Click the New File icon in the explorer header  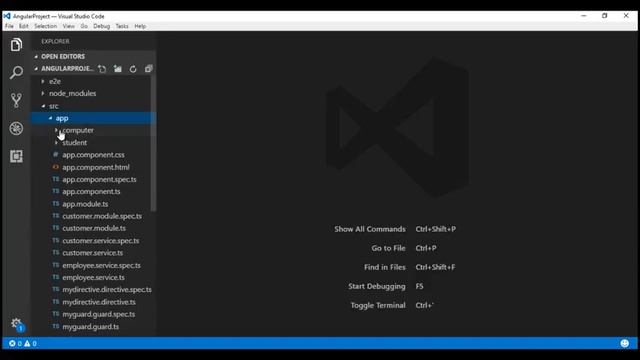(x=102, y=69)
